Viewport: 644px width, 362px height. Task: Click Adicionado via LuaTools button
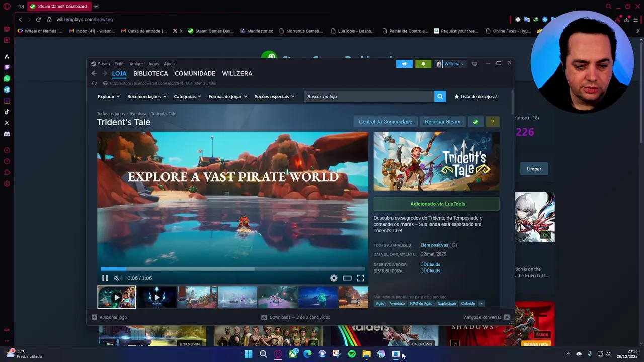(x=437, y=204)
